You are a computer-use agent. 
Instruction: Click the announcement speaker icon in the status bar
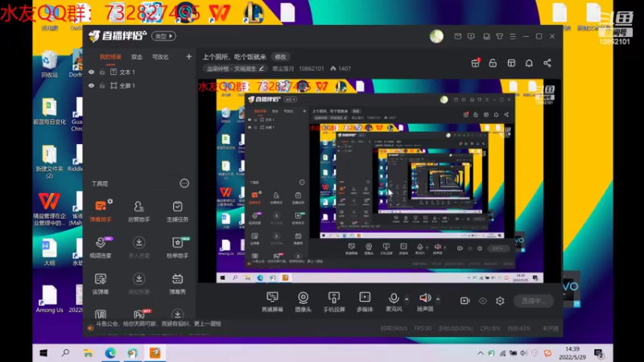pos(90,327)
